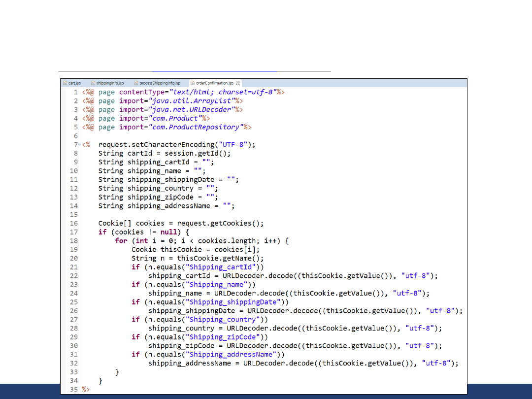
Task: Click the orderConfirmation.jsp file icon
Action: [192, 83]
